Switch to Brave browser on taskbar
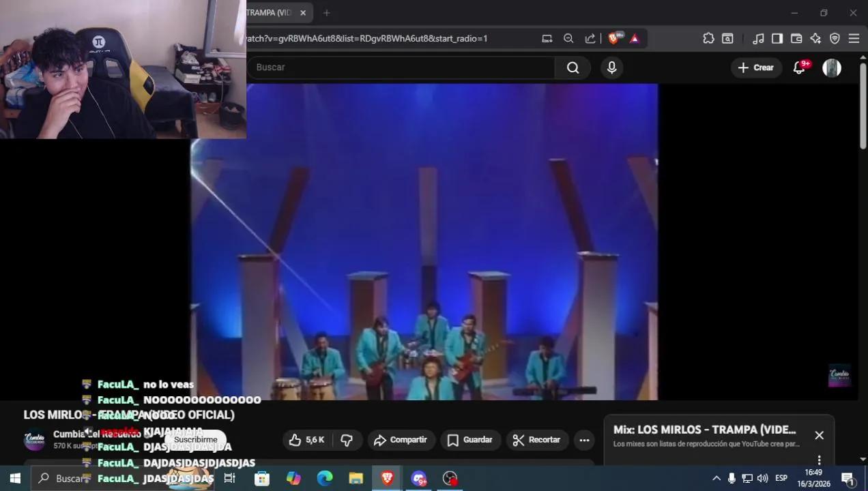Screen dimensions: 868x491 (388, 478)
